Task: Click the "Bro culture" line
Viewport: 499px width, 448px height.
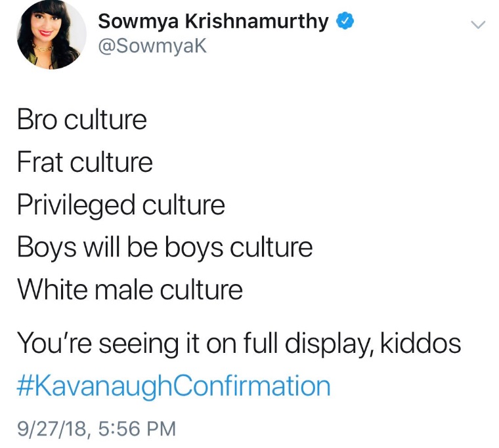Action: tap(81, 119)
